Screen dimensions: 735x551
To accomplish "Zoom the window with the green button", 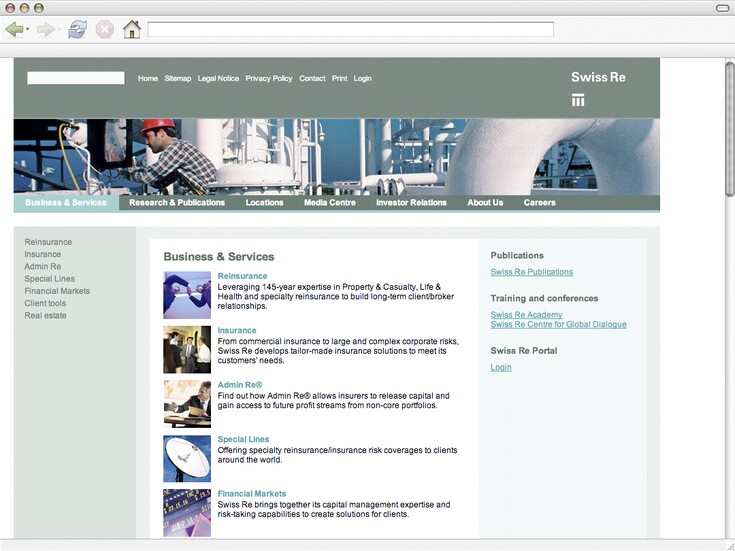I will 39,8.
